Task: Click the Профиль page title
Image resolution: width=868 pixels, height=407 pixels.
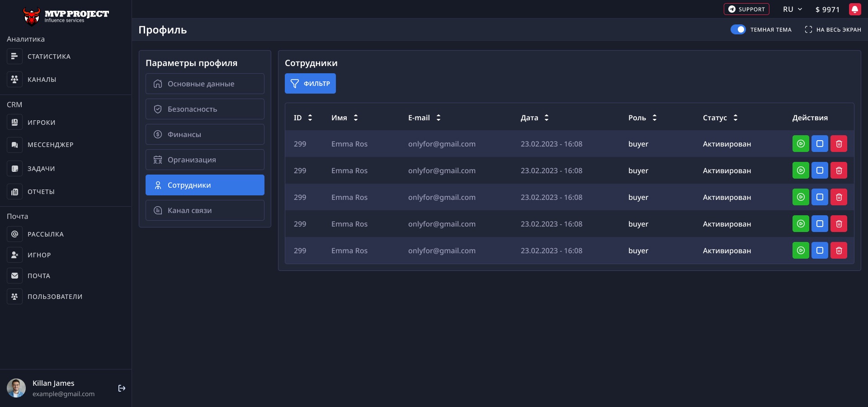Action: (163, 30)
